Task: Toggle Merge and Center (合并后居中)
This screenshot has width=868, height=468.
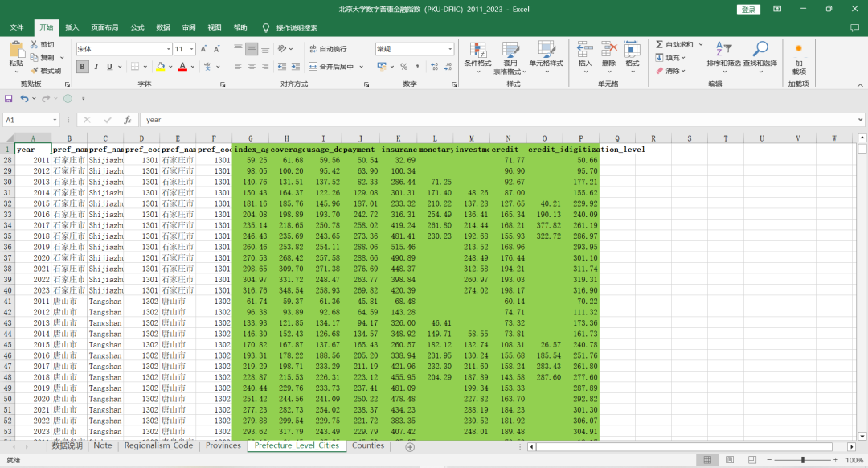Action: click(x=332, y=67)
